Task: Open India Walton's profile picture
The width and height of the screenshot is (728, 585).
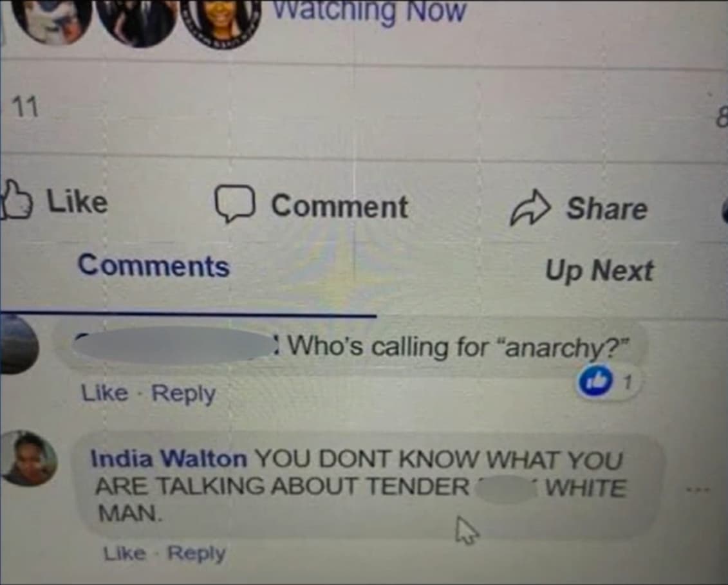Action: 29,458
